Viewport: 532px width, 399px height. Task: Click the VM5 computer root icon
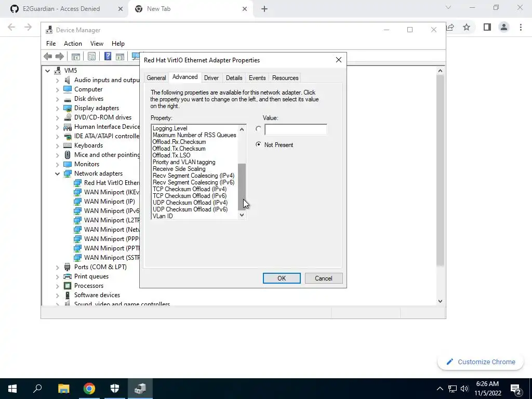tap(58, 71)
